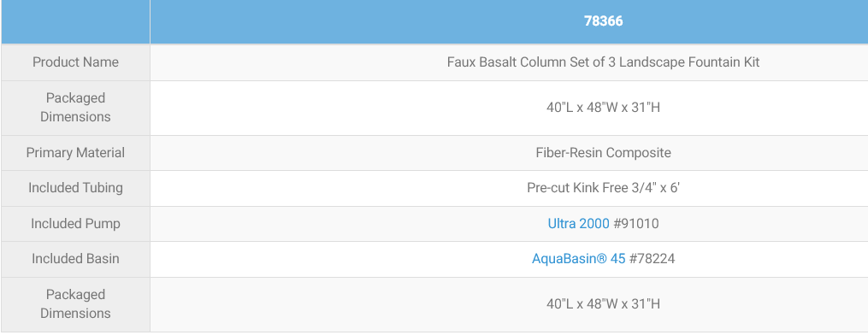The height and width of the screenshot is (335, 868).
Task: Select the upper 40"L x 48"W x 31"H value
Action: click(x=604, y=107)
